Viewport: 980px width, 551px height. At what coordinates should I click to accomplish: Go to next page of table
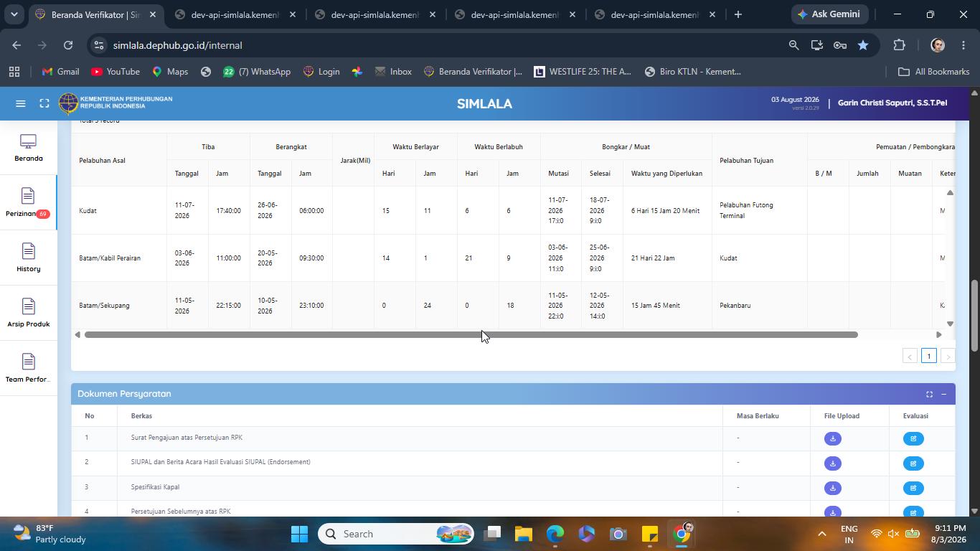[x=948, y=356]
